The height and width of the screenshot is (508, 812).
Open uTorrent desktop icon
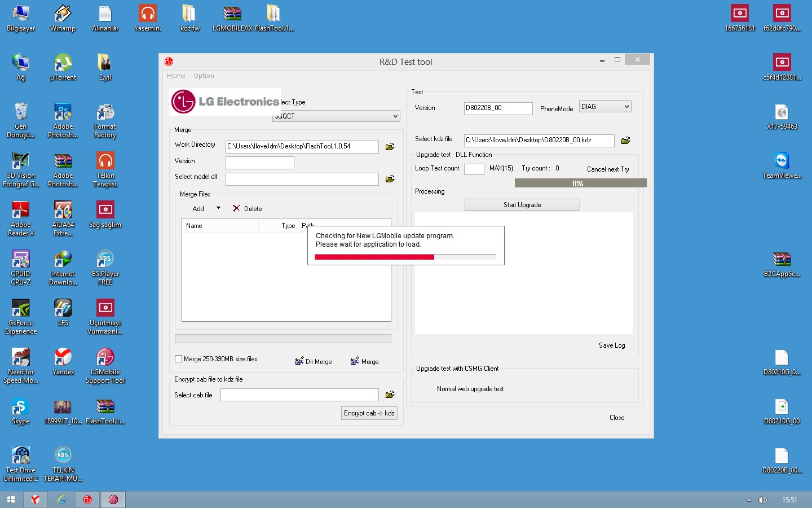pos(63,67)
